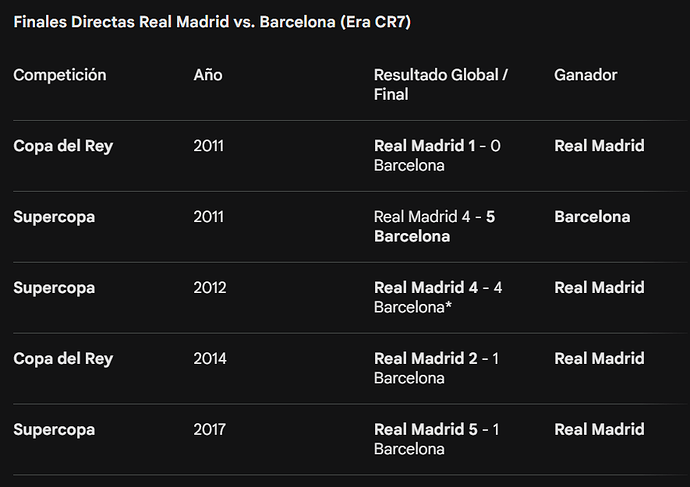Click the Real Madrid winner for 2014
690x487 pixels.
(x=599, y=359)
